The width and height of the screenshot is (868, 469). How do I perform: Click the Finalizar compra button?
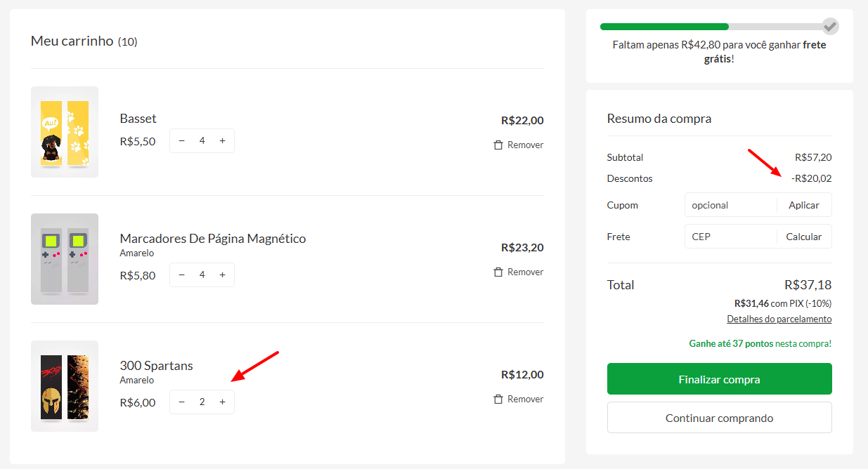pyautogui.click(x=720, y=379)
